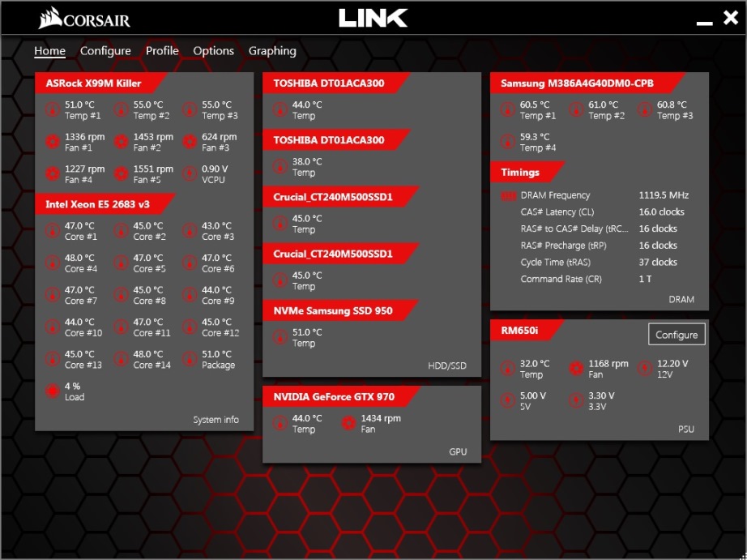
Task: Go to the Options tab
Action: click(x=213, y=51)
